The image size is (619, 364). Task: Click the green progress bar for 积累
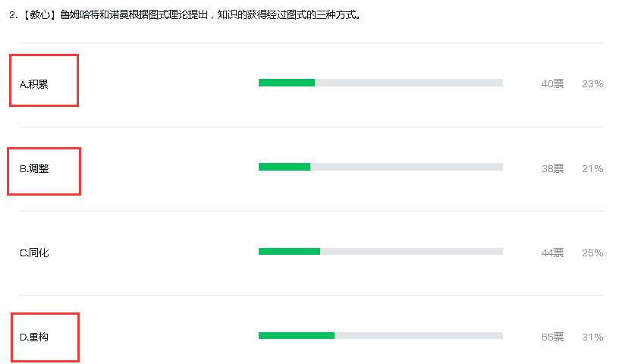click(x=287, y=83)
